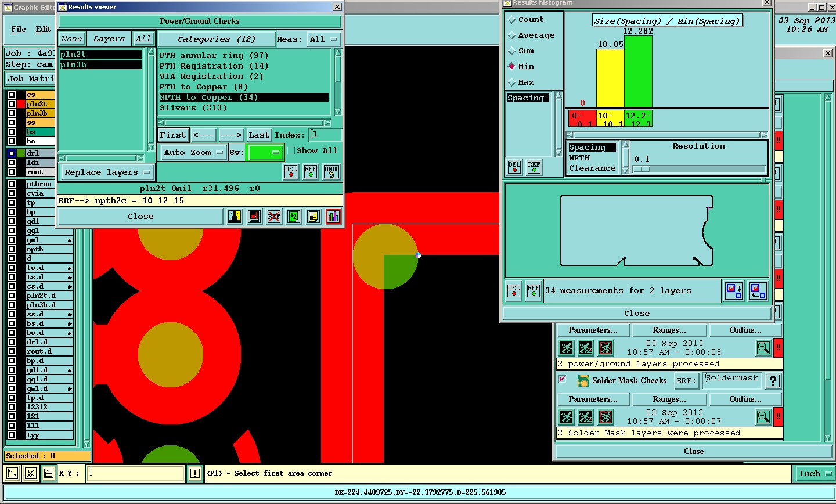Open the Edit menu
This screenshot has height=504, width=836.
click(43, 29)
